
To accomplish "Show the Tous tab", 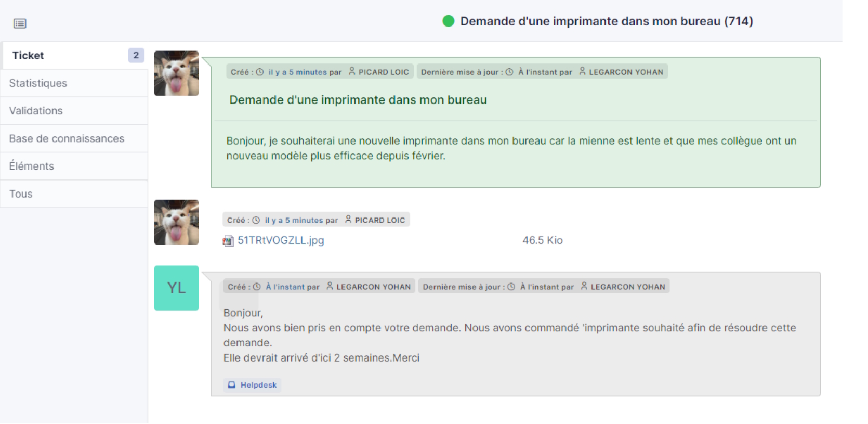I will tap(21, 194).
